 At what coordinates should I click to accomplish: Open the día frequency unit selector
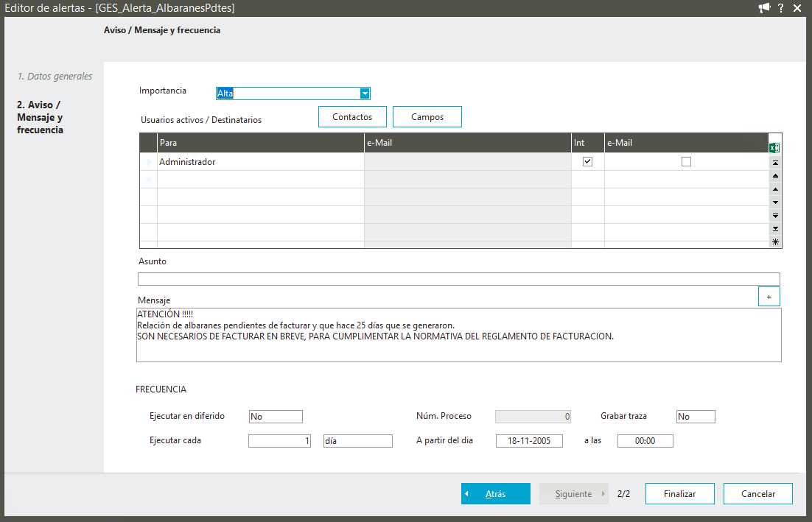[x=358, y=441]
